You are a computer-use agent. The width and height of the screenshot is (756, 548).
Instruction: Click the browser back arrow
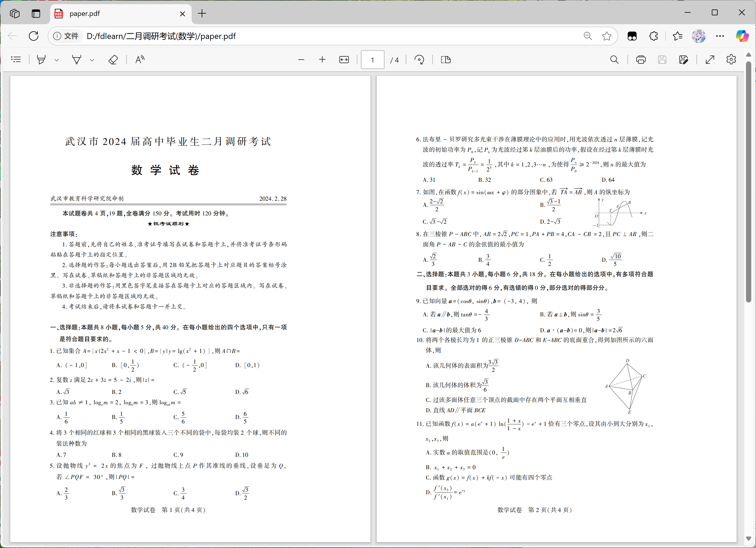point(13,36)
